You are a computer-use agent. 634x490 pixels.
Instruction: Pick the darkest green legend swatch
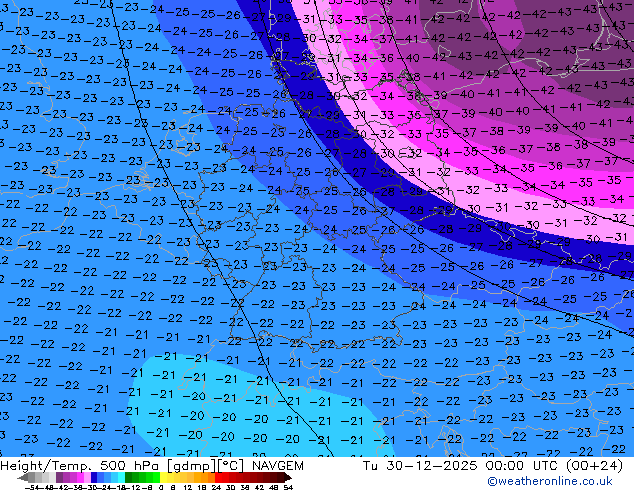click(x=129, y=477)
